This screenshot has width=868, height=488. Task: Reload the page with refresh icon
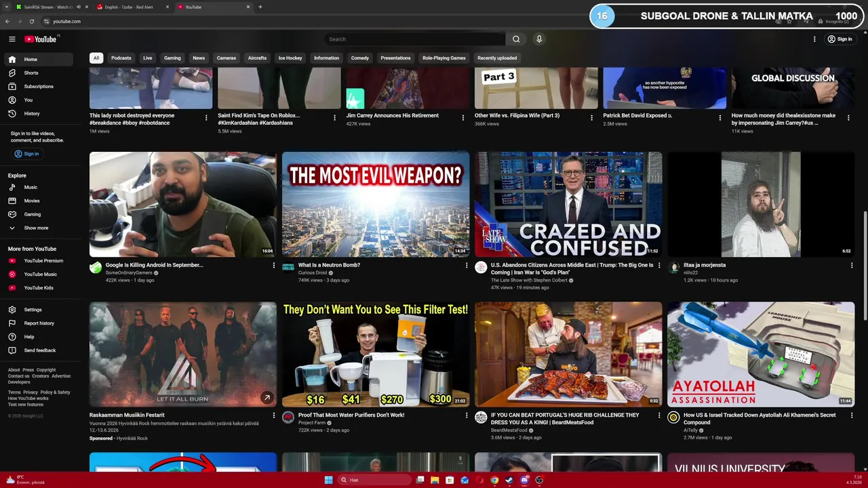point(32,22)
